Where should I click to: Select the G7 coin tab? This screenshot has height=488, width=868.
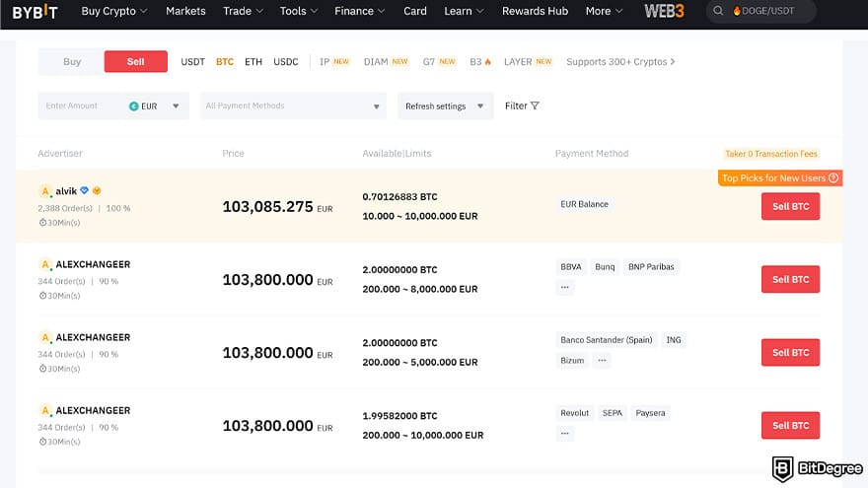439,62
